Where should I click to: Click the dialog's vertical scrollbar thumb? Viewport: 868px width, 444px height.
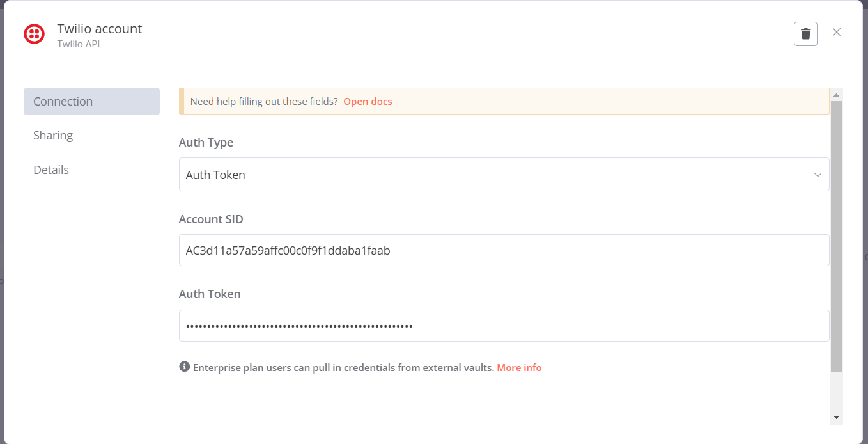pos(836,237)
